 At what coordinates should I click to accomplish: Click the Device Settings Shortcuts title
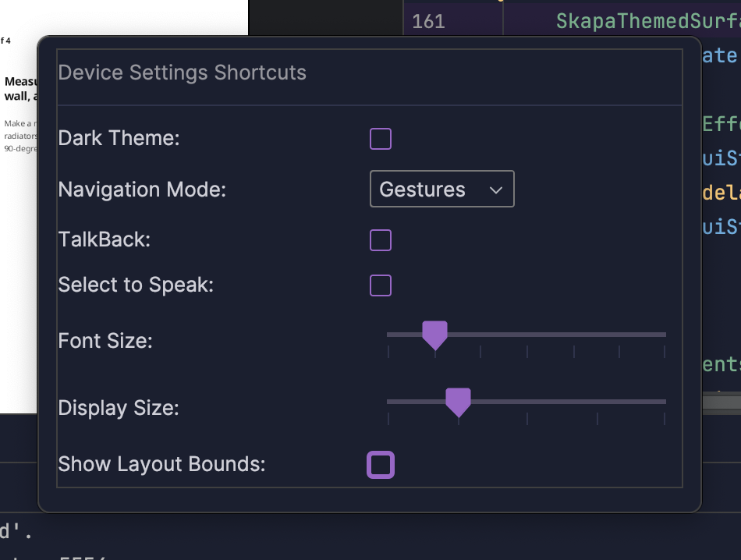(x=183, y=73)
